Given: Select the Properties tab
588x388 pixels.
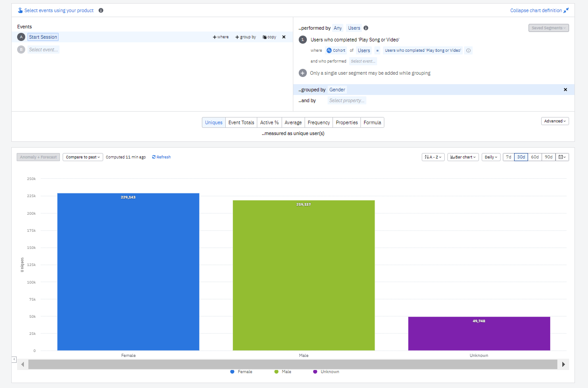Looking at the screenshot, I should (x=347, y=122).
